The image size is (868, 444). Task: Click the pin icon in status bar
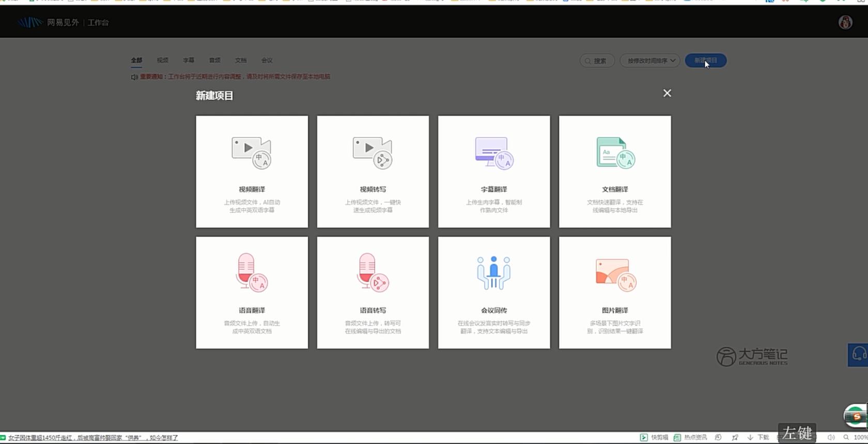point(735,437)
